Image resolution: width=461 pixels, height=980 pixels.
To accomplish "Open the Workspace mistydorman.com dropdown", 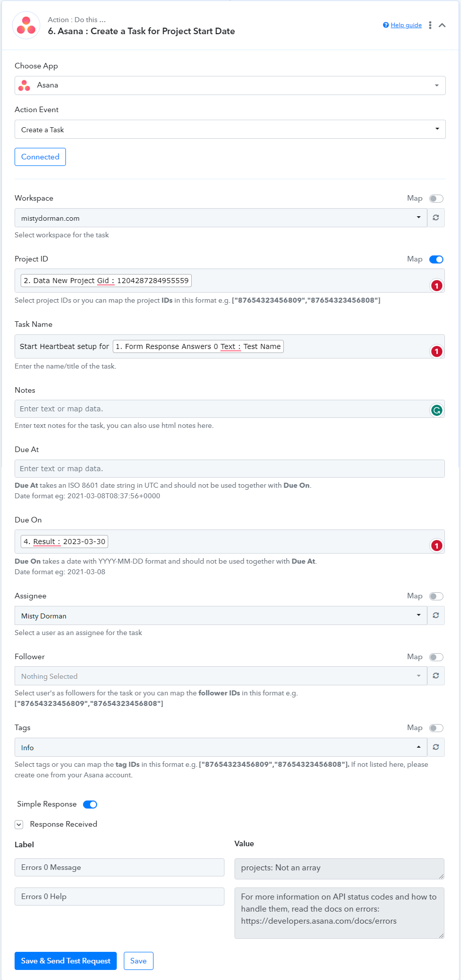I will (221, 218).
